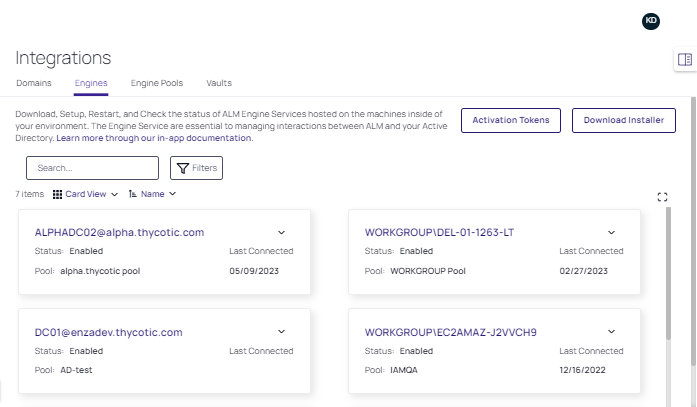Screen dimensions: 697x407
Task: Open the Vaults tab
Action: (219, 83)
